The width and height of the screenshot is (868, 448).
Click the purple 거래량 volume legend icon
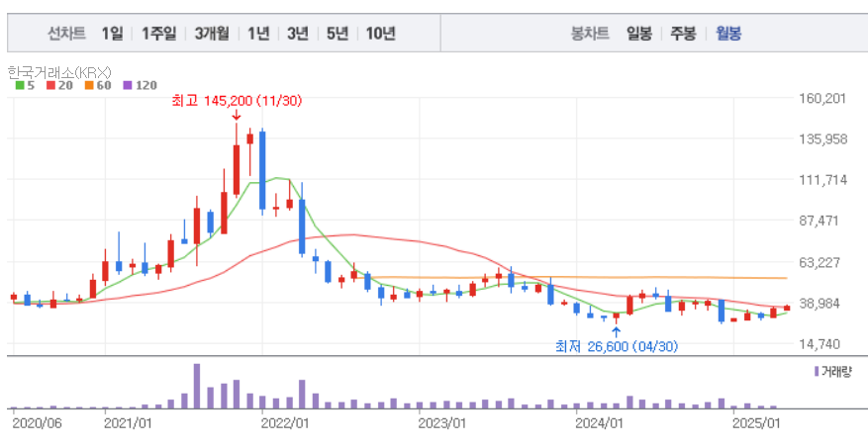point(816,371)
